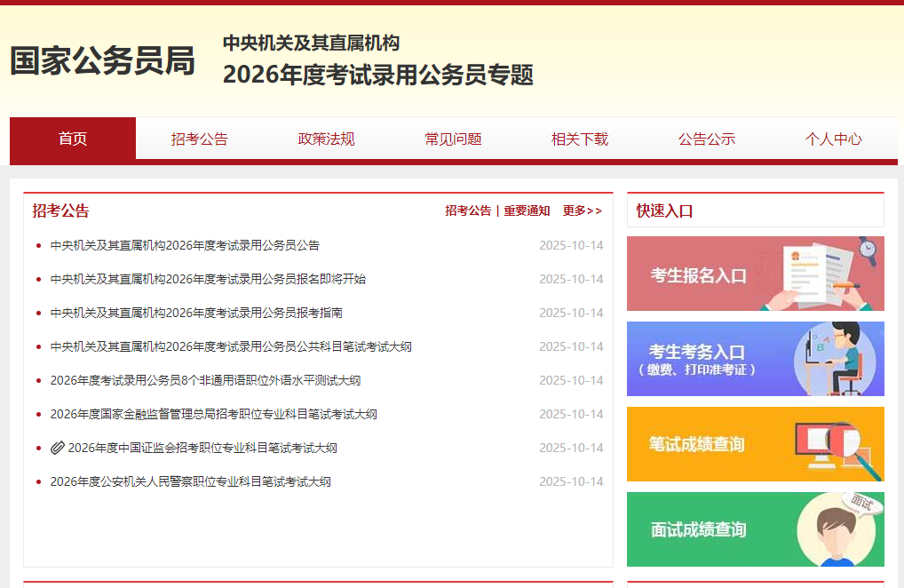Select the 重要通知 filter link

click(526, 211)
